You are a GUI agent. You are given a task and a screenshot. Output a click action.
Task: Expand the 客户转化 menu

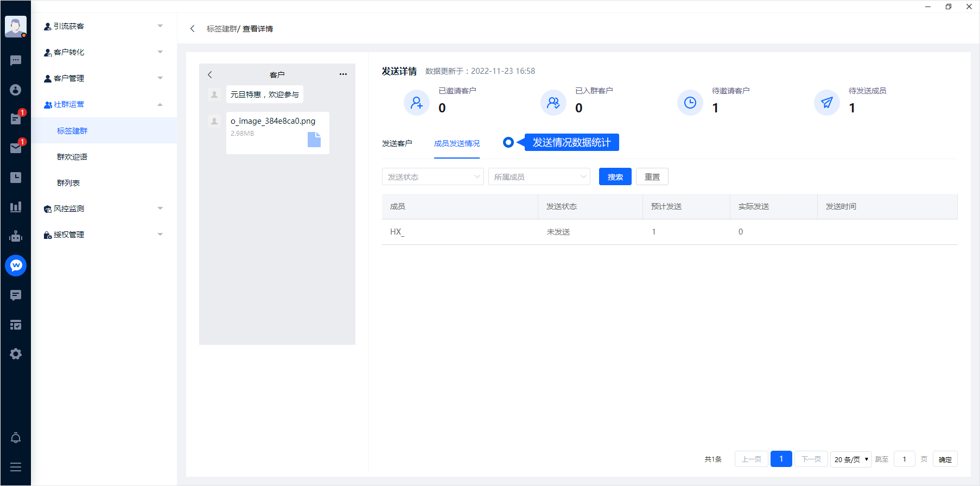(104, 52)
